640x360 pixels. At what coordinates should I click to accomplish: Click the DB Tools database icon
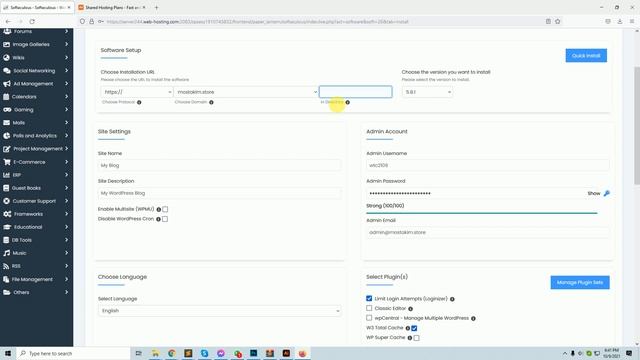(6, 240)
